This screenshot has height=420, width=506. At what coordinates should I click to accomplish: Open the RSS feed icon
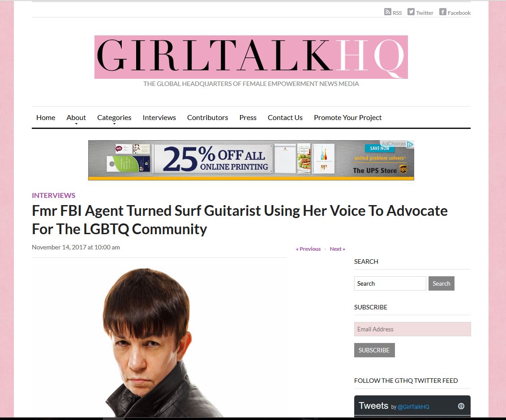[x=388, y=12]
